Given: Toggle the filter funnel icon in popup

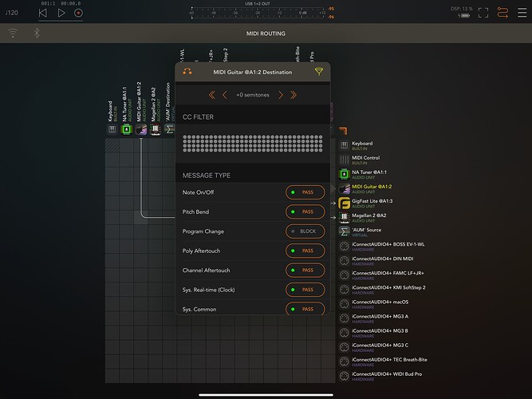Looking at the screenshot, I should [318, 71].
